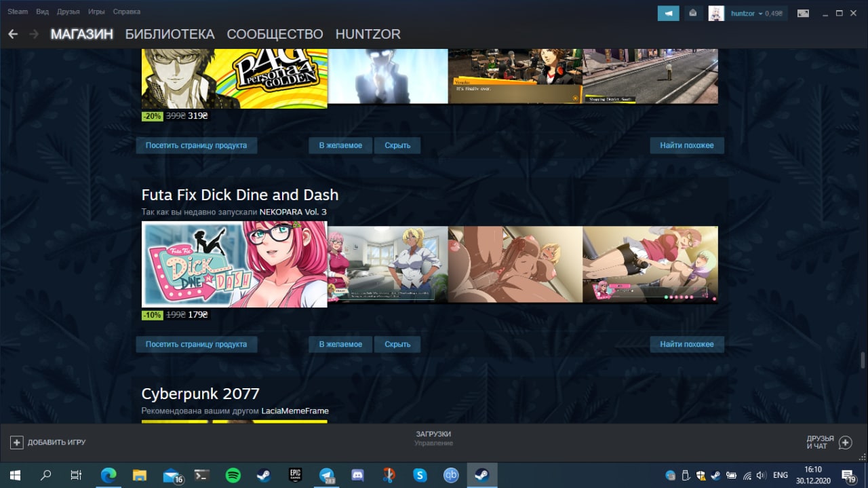Click ДОБАВИТЬ ИГРУ label
This screenshot has height=488, width=868.
(x=56, y=443)
